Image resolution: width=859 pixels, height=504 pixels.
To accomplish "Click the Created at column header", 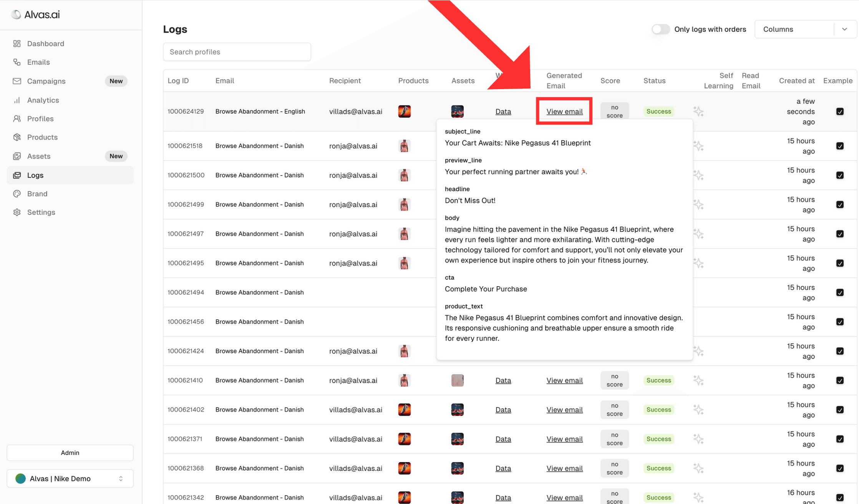I will (x=796, y=81).
